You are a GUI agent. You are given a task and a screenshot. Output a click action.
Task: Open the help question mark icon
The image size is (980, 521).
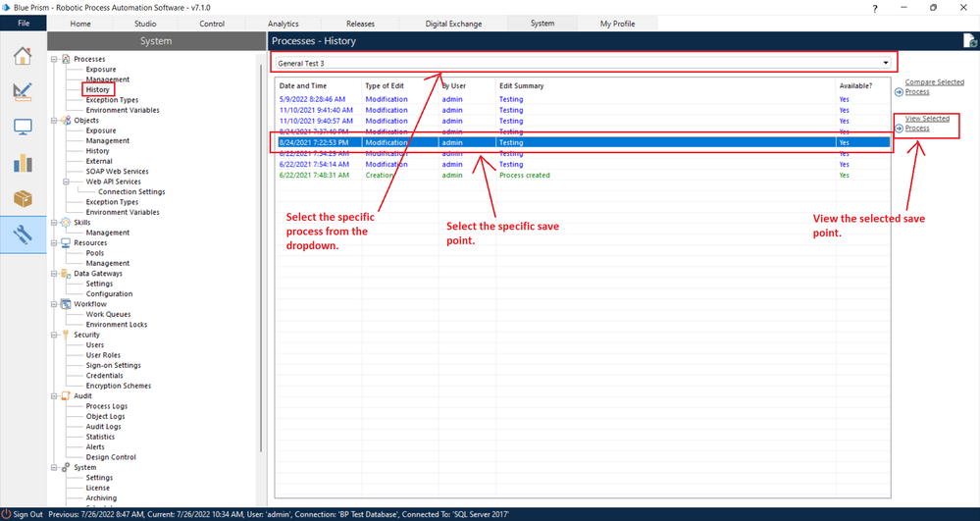click(875, 8)
